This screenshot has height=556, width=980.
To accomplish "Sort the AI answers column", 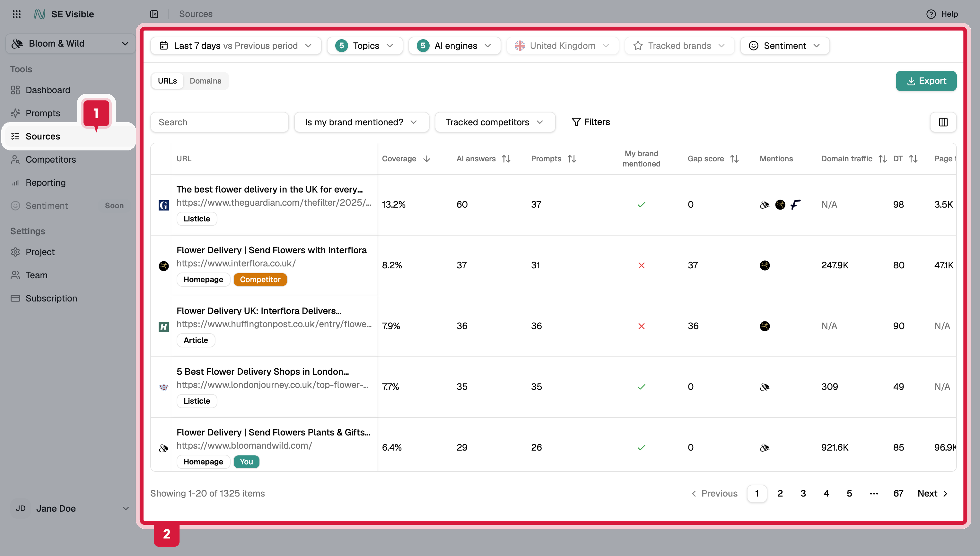I will tap(506, 159).
